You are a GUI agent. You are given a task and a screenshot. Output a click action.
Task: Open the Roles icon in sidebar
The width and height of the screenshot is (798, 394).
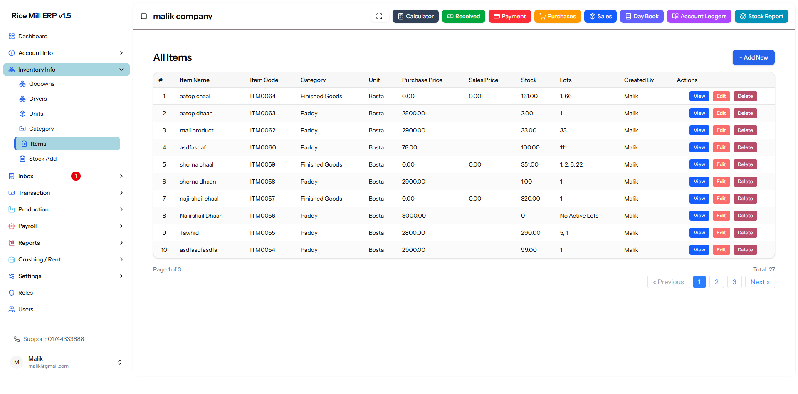tap(12, 293)
